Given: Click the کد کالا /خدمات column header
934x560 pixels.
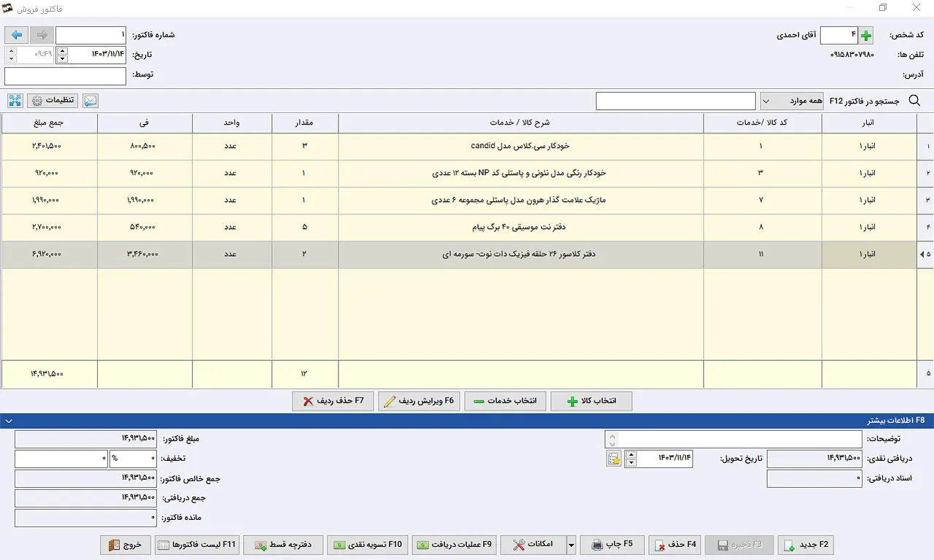Looking at the screenshot, I should coord(763,123).
